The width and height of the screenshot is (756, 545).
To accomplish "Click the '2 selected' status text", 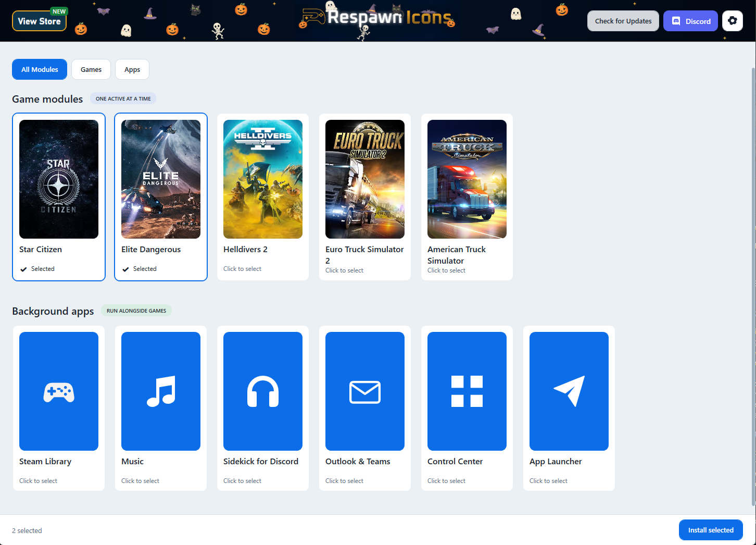I will tap(27, 530).
